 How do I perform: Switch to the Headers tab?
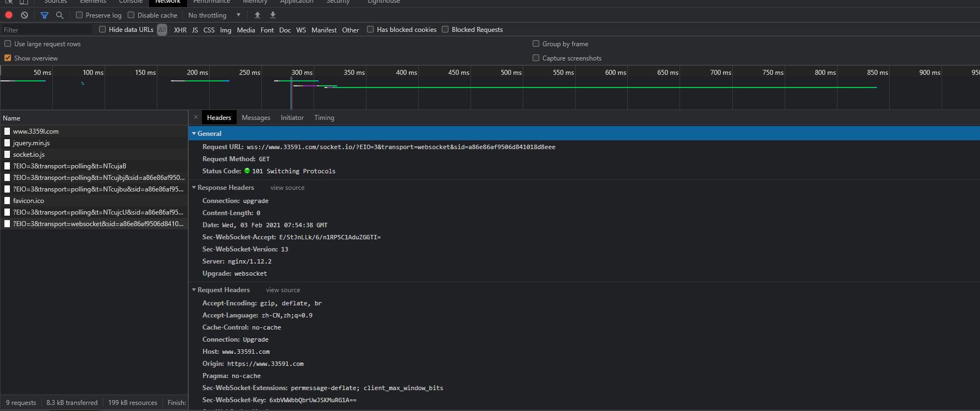tap(219, 117)
